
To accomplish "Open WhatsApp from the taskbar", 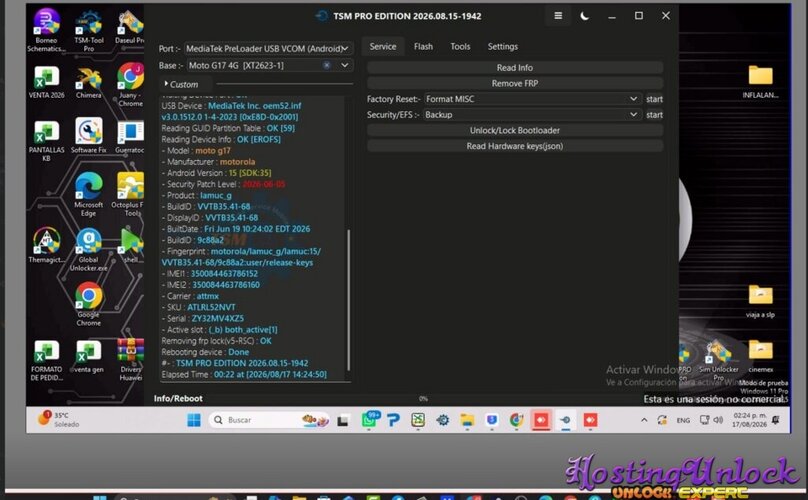I will click(x=369, y=420).
